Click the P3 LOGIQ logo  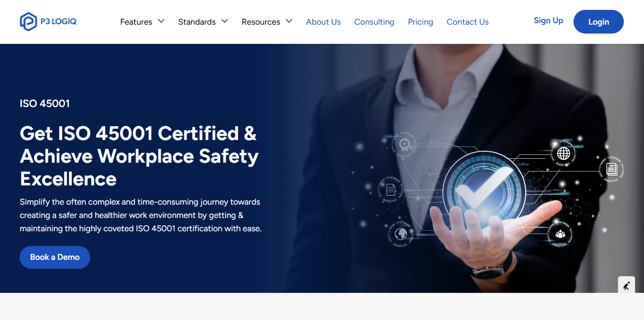[48, 22]
